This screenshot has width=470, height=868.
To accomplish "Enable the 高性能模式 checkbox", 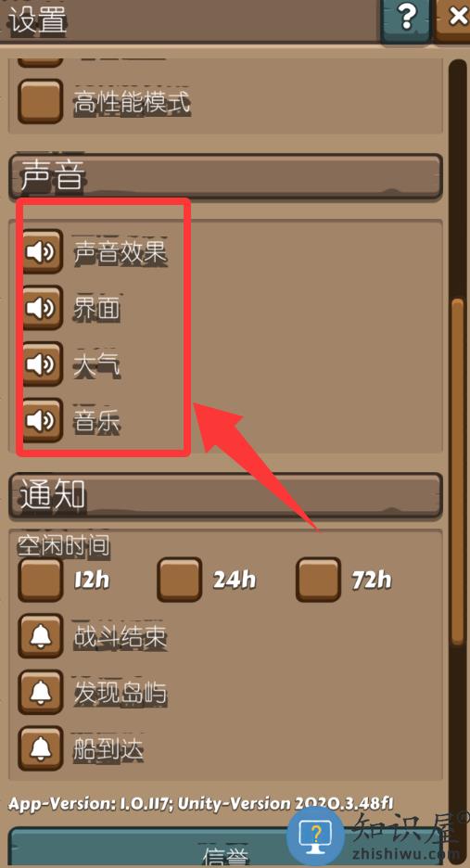I will 41,101.
